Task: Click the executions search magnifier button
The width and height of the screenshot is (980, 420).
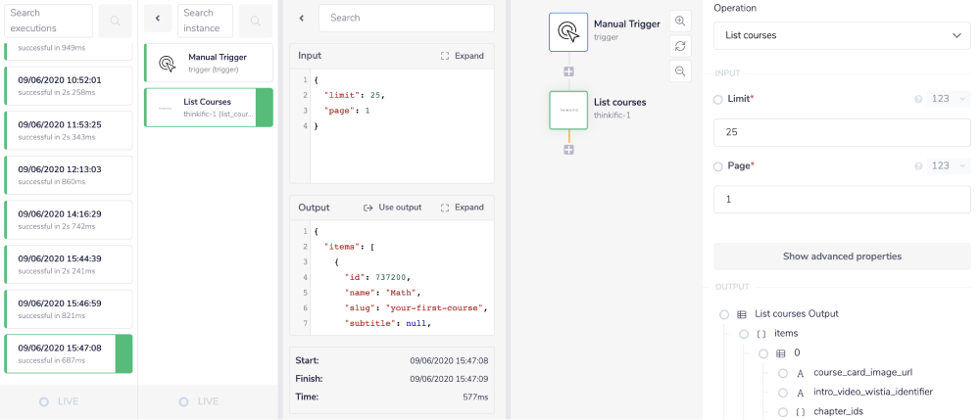Action: point(116,21)
